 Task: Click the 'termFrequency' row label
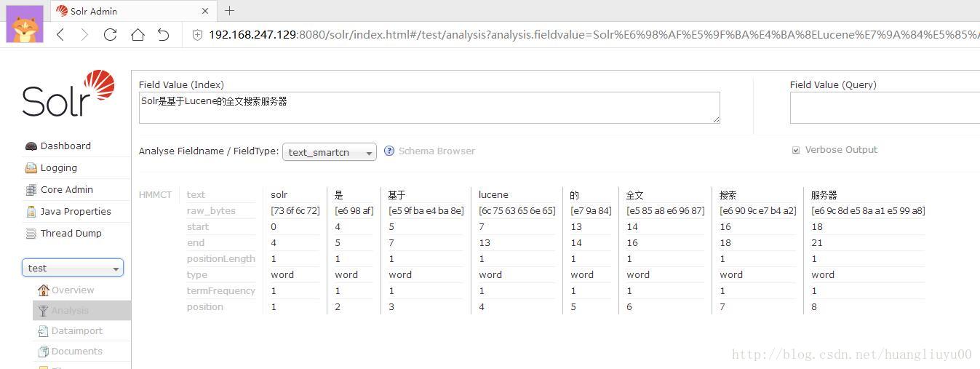pyautogui.click(x=221, y=290)
